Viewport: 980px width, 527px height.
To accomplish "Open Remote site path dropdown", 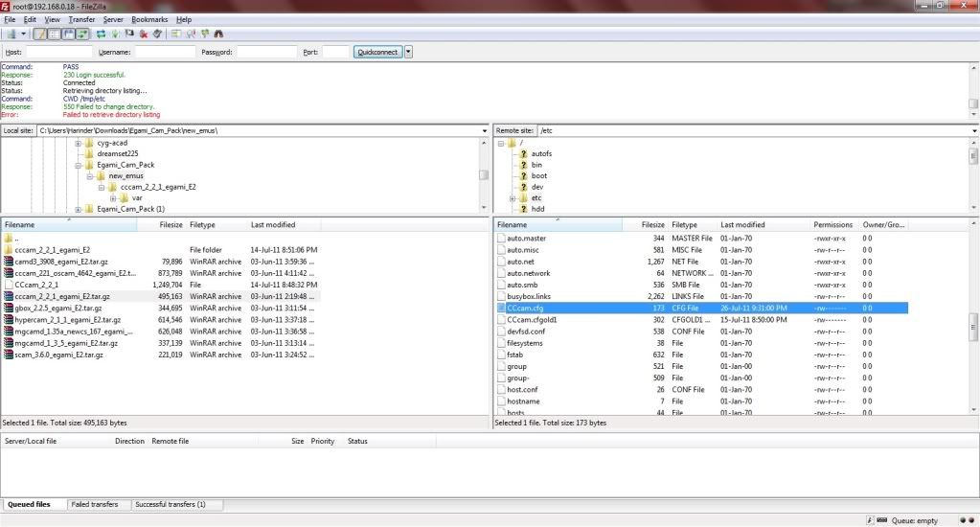I will pos(974,130).
